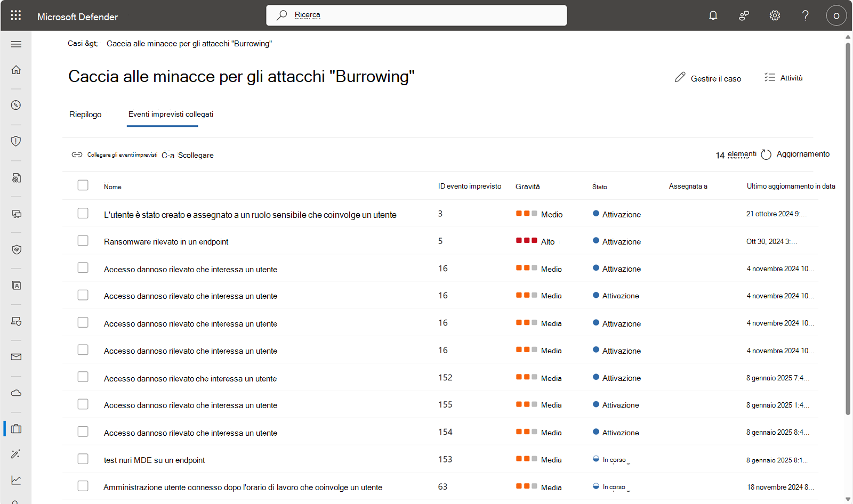Sort by ID evento imprevisto column header
This screenshot has width=853, height=504.
pos(470,186)
